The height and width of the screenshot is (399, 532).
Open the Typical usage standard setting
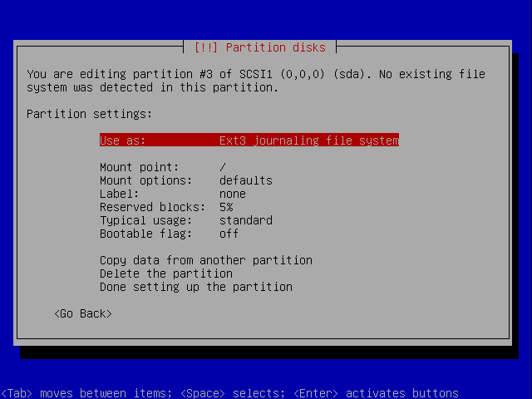point(186,220)
